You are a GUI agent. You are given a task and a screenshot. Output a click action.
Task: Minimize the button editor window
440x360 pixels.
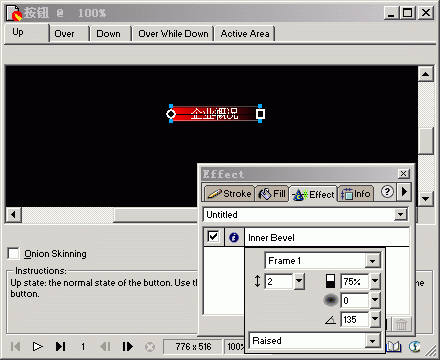point(390,13)
